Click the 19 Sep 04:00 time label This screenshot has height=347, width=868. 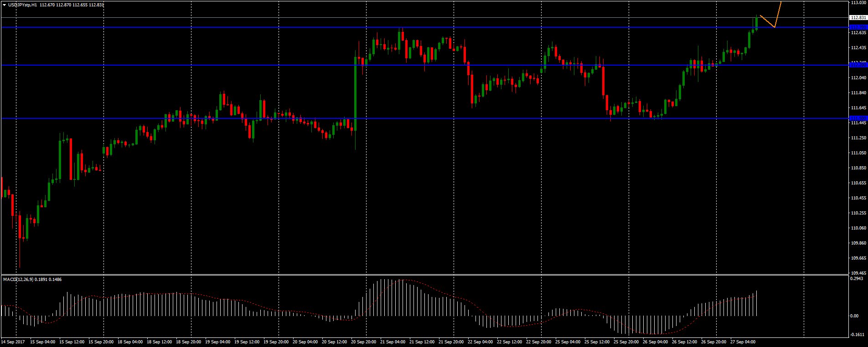[218, 342]
